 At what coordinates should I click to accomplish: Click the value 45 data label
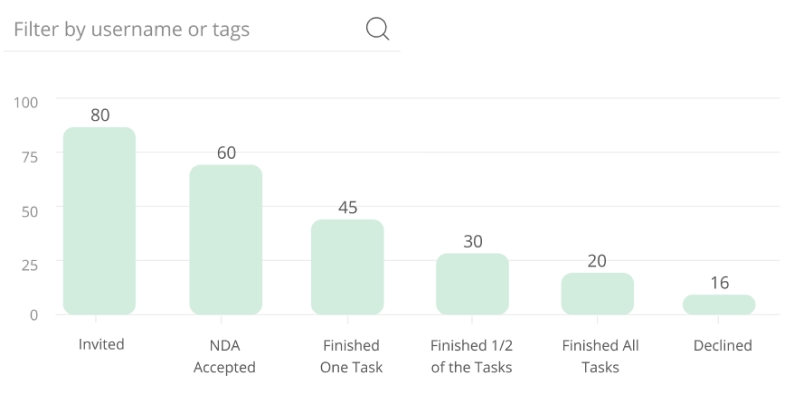click(x=348, y=208)
